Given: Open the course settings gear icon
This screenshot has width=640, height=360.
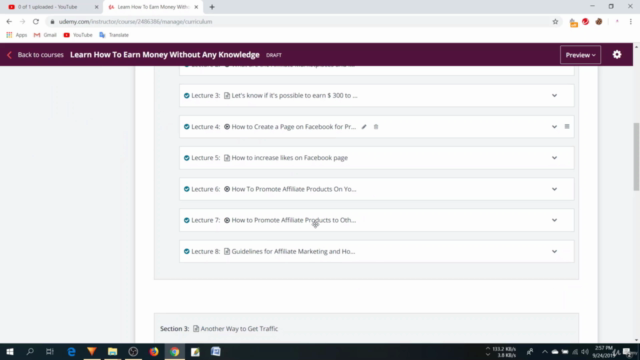Looking at the screenshot, I should [x=617, y=55].
